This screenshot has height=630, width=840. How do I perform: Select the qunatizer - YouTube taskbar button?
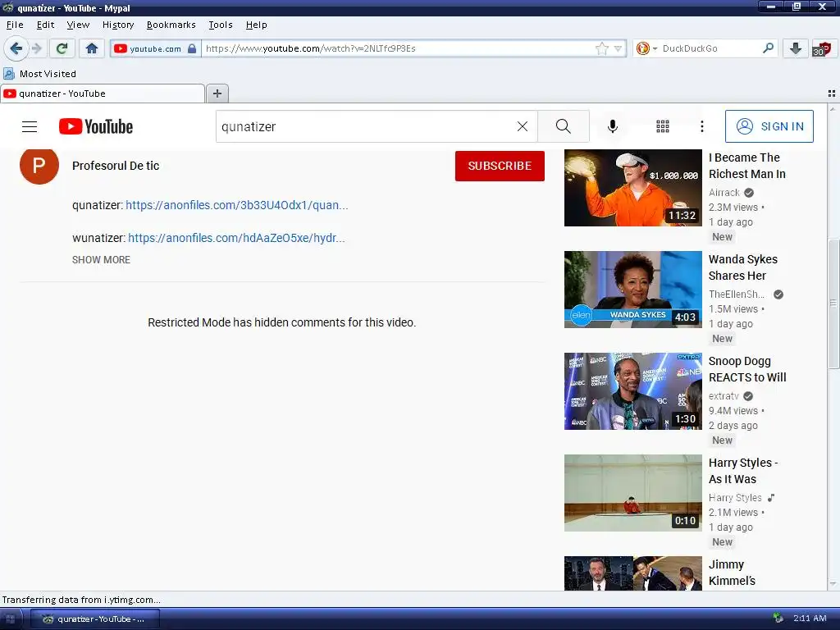(x=95, y=619)
